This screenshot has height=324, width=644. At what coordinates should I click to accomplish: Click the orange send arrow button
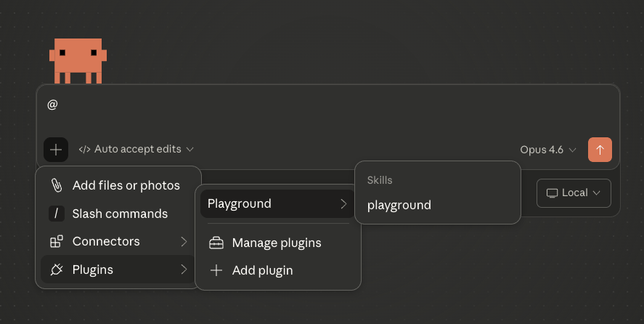click(600, 150)
